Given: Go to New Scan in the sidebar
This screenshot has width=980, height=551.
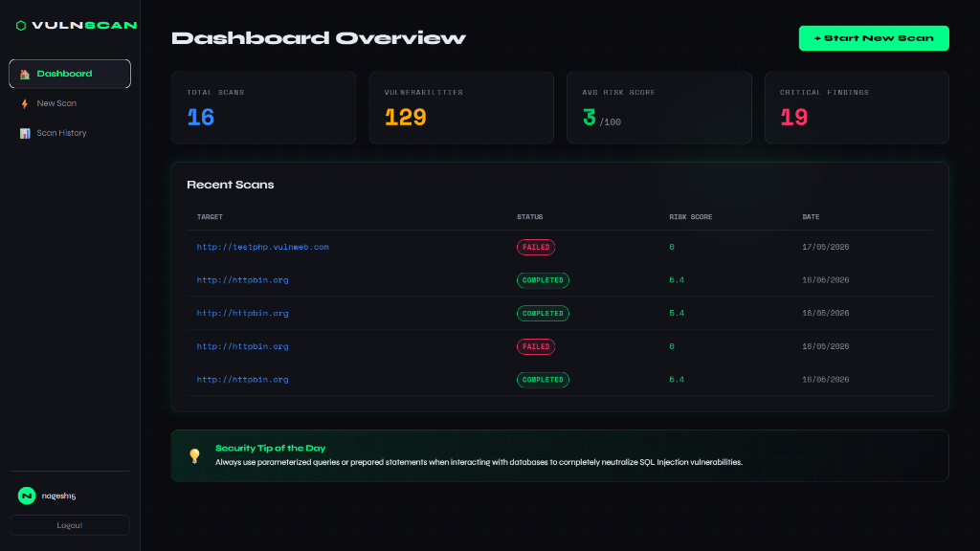Looking at the screenshot, I should [x=70, y=103].
